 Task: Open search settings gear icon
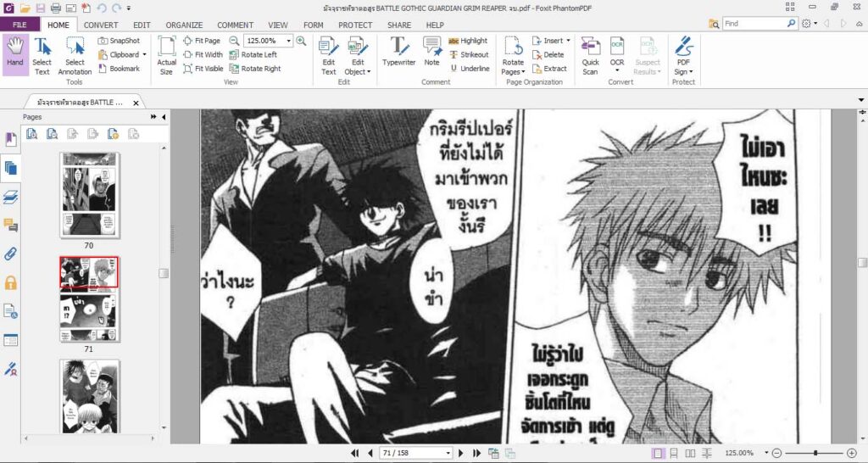[x=806, y=24]
